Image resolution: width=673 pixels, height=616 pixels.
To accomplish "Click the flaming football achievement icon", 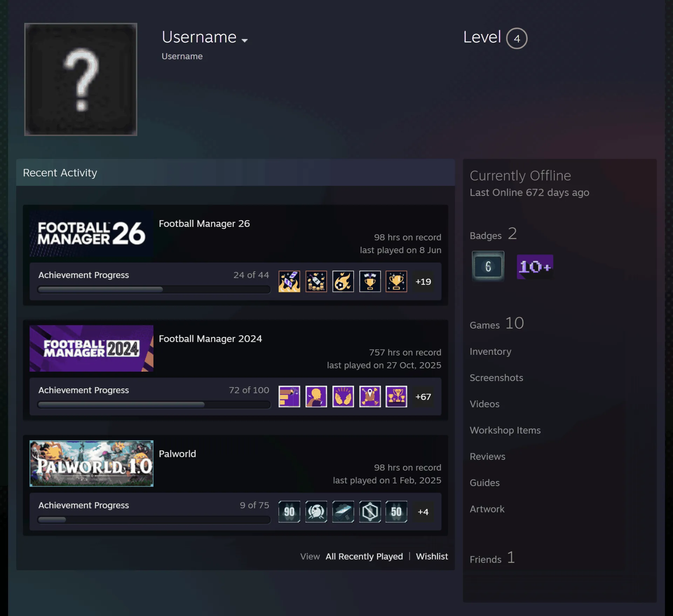I will coord(343,281).
